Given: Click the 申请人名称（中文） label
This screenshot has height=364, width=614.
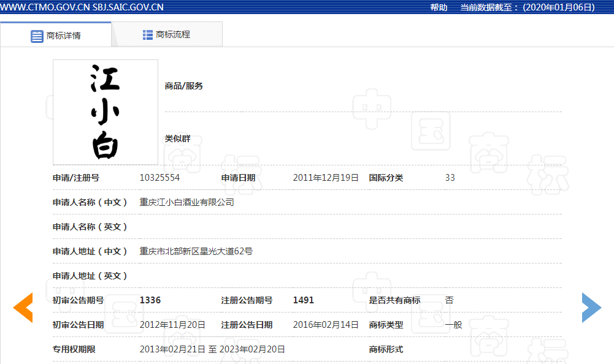Looking at the screenshot, I should pyautogui.click(x=90, y=202).
